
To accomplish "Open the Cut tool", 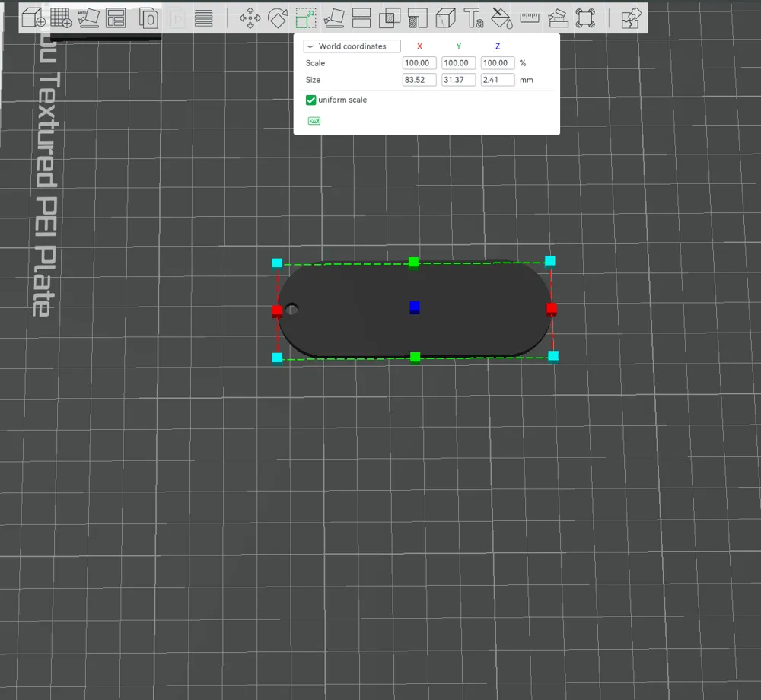I will coord(361,18).
